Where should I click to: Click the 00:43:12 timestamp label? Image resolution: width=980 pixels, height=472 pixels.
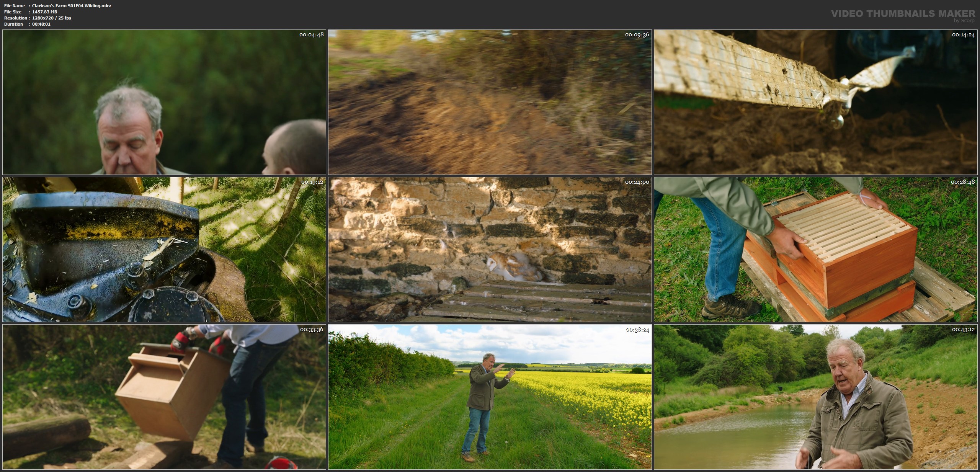click(963, 330)
